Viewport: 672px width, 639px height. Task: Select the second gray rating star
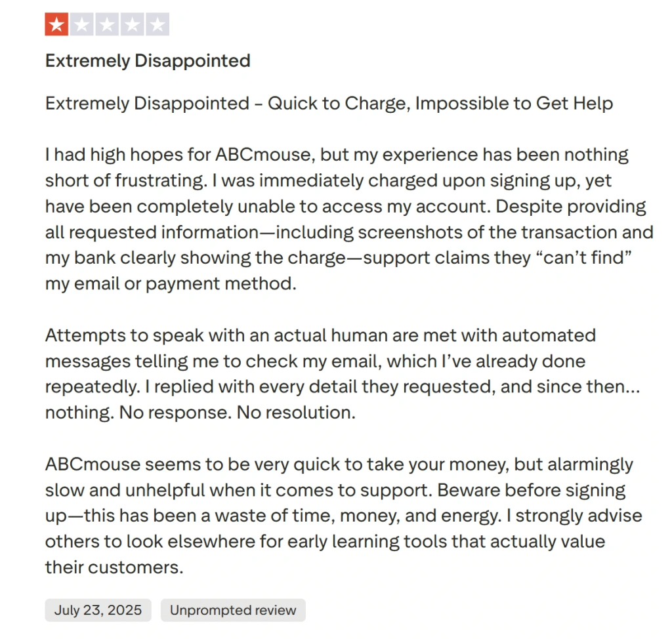(x=82, y=24)
